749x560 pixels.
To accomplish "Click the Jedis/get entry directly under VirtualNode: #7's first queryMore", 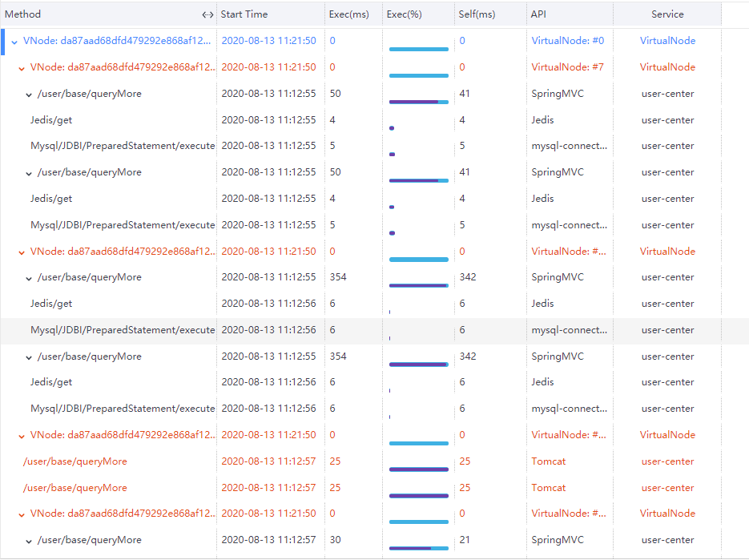I will pyautogui.click(x=51, y=120).
